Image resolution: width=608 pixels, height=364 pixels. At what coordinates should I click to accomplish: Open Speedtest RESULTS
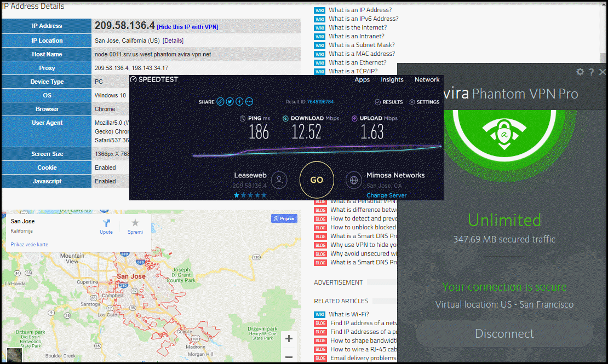[388, 102]
